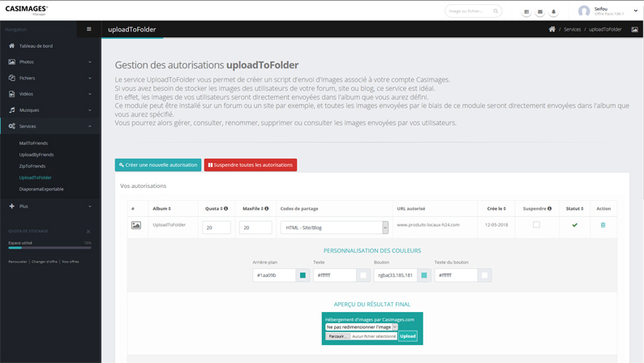Open Tableau de bord in sidebar
Image resolution: width=644 pixels, height=363 pixels.
(36, 46)
